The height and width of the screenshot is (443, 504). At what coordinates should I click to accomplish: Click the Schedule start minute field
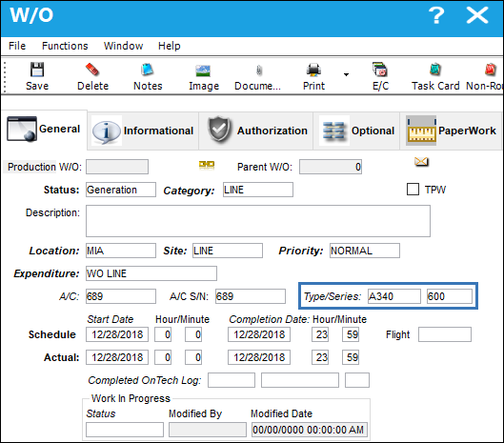193,334
